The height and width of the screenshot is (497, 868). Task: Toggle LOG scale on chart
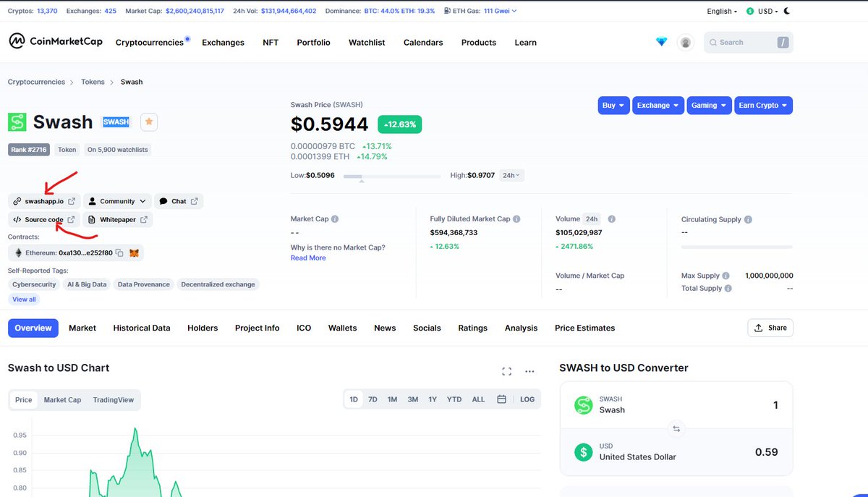(527, 399)
